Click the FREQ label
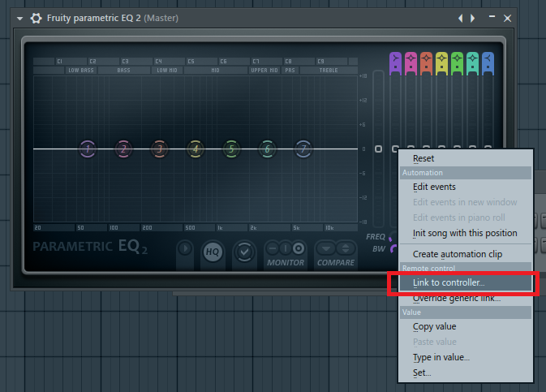 tap(376, 237)
